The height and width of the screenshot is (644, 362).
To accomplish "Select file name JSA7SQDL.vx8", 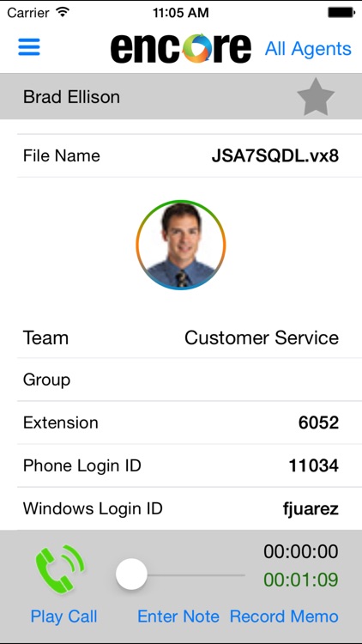I will pos(275,155).
